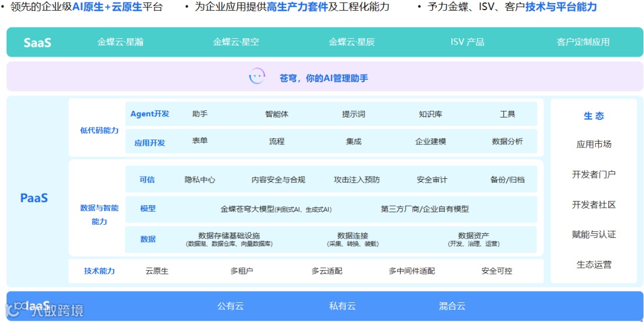Screen dimensions: 644x322
Task: Click 客户定制应用 in the SaaS row
Action: 583,42
